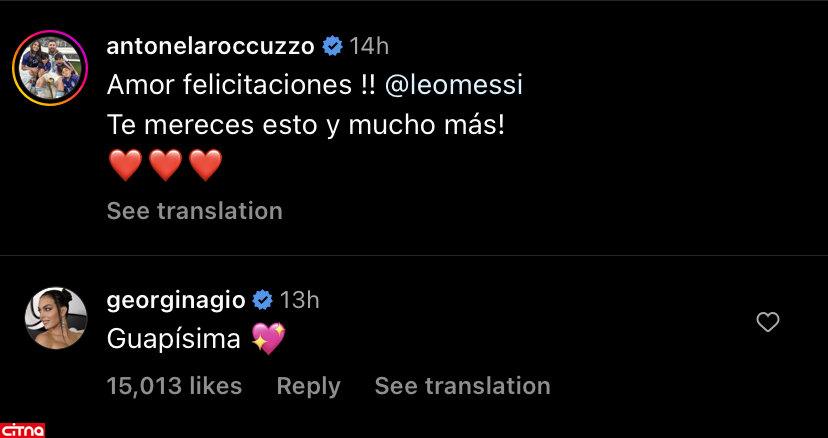Screen dimensions: 828x438
Task: Open the antonelaroccuzzo username link
Action: click(x=210, y=46)
